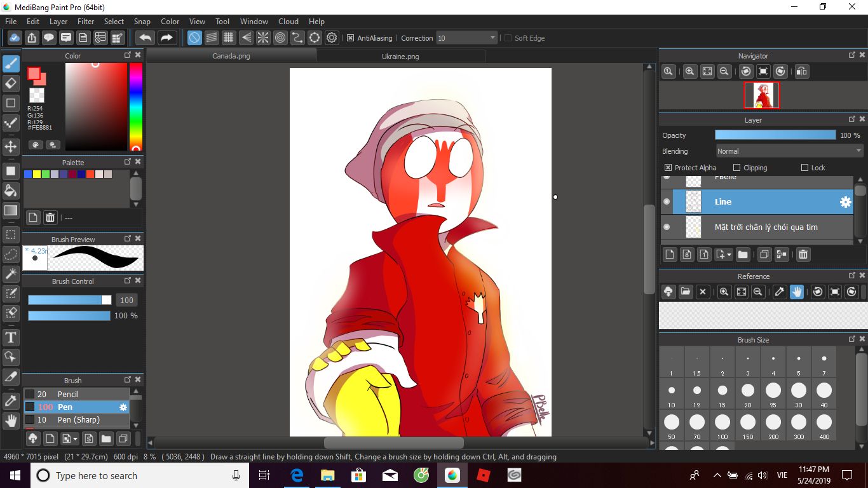Select the Hand tool in left toolbar
Viewport: 868px width, 488px height.
click(11, 421)
